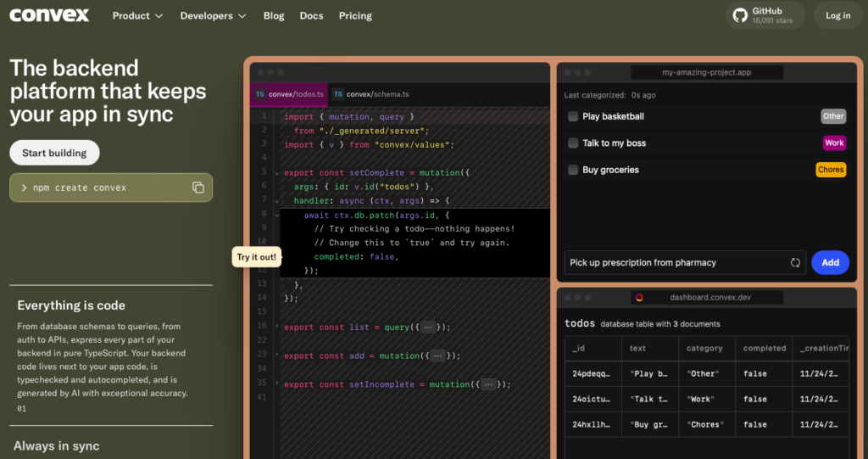The height and width of the screenshot is (459, 868).
Task: Open the Developers dropdown menu
Action: pyautogui.click(x=213, y=15)
